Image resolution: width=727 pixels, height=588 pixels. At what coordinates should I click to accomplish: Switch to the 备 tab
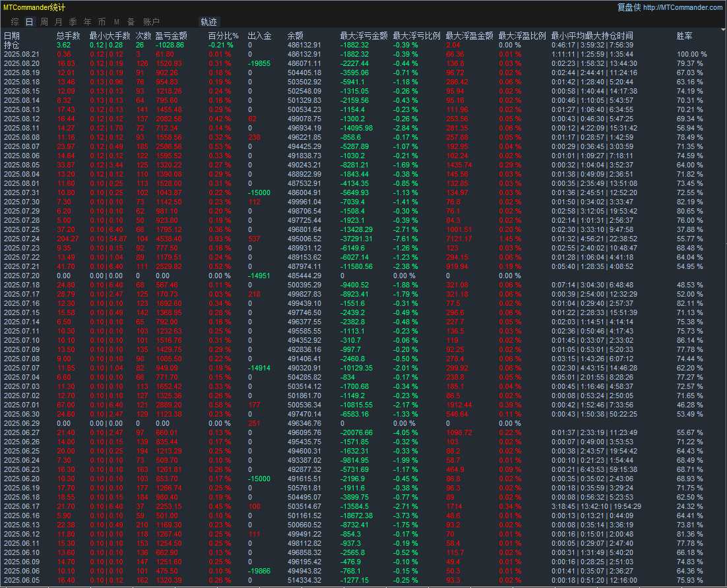(131, 22)
